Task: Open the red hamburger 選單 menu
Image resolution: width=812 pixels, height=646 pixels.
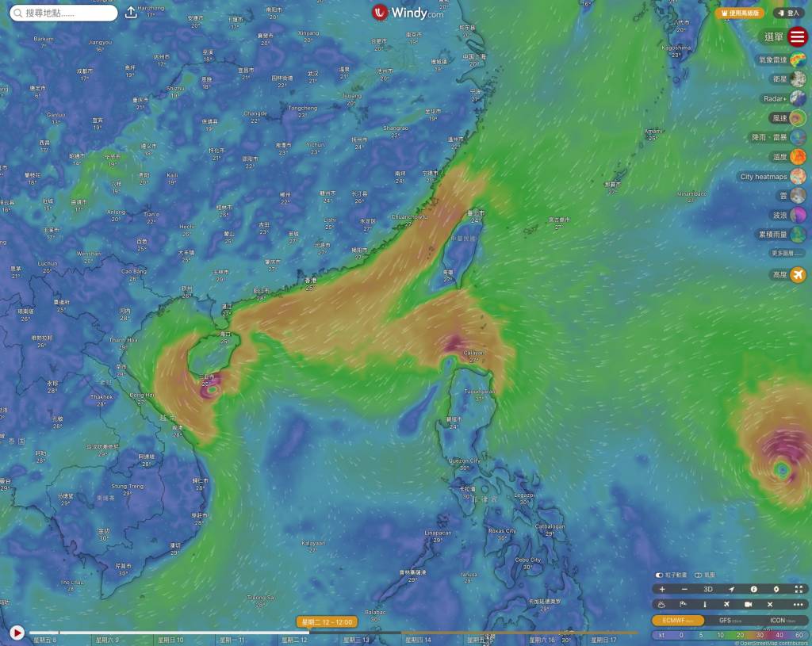Action: pos(797,36)
